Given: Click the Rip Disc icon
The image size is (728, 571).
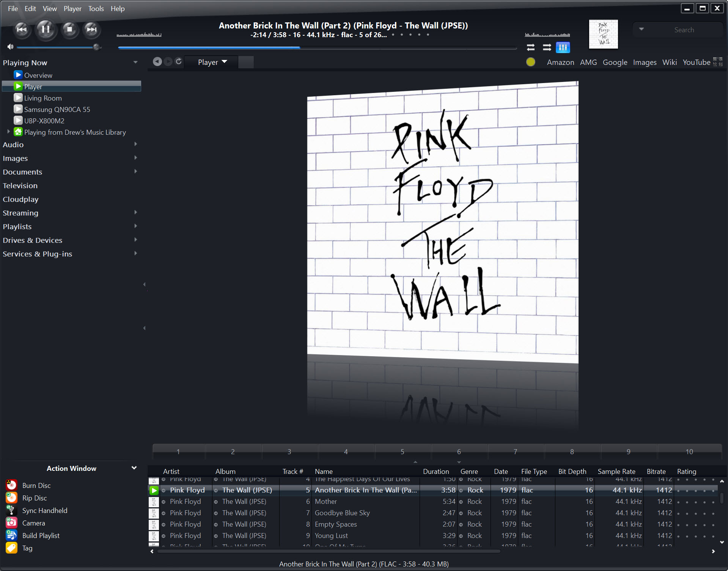Looking at the screenshot, I should coord(11,497).
